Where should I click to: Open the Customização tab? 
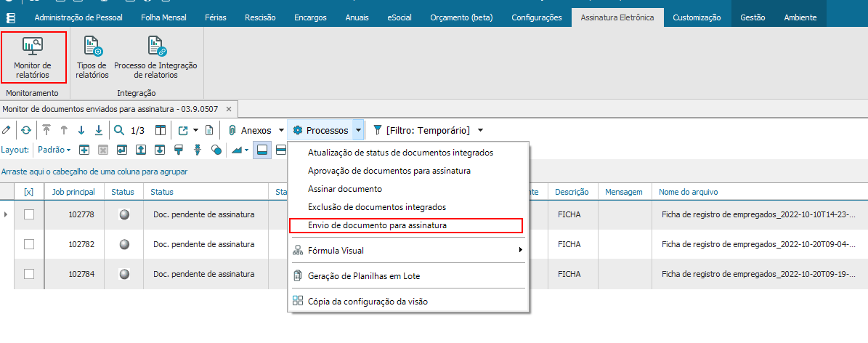tap(697, 17)
